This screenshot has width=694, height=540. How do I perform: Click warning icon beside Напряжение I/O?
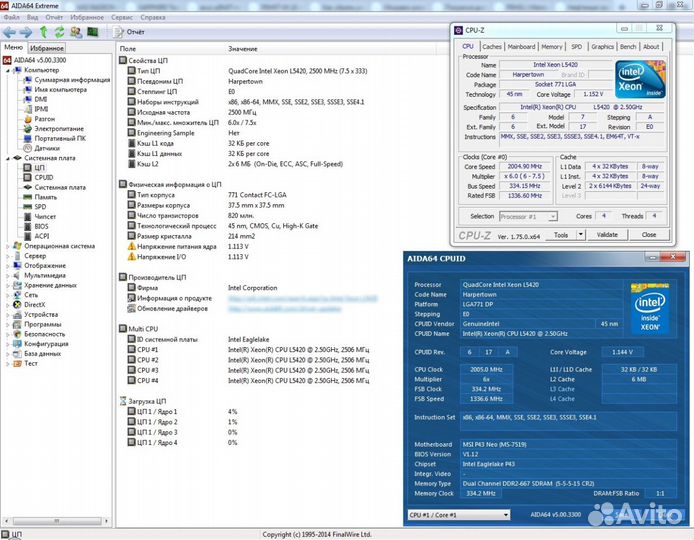[x=131, y=257]
